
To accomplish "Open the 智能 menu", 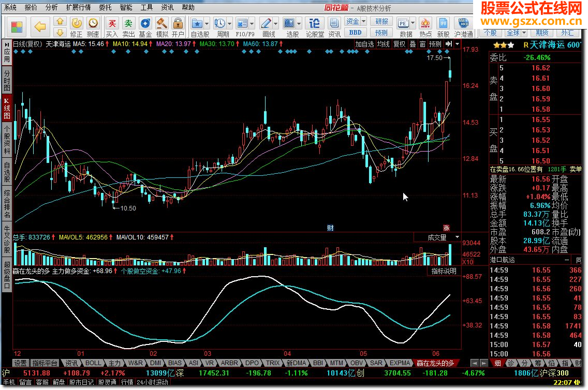I will (126, 7).
